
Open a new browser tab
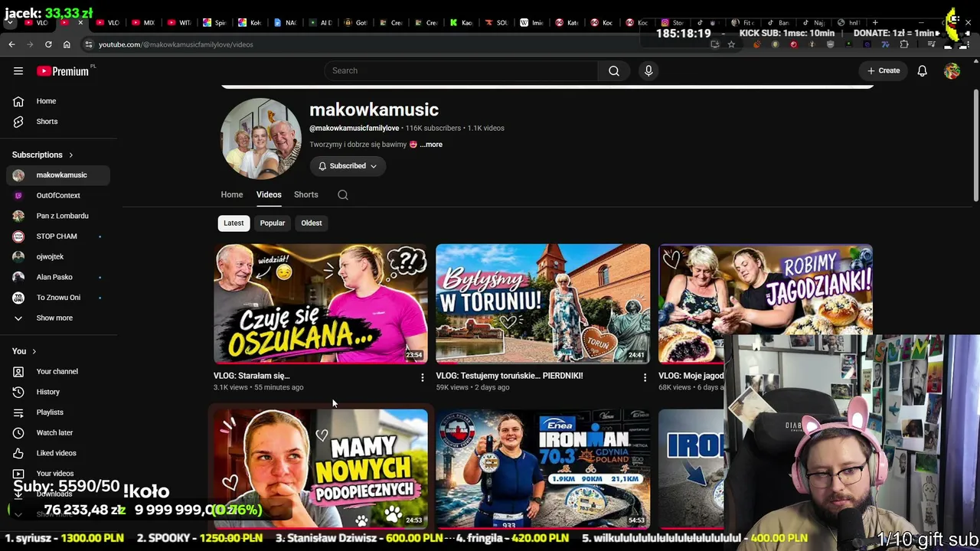pos(875,22)
